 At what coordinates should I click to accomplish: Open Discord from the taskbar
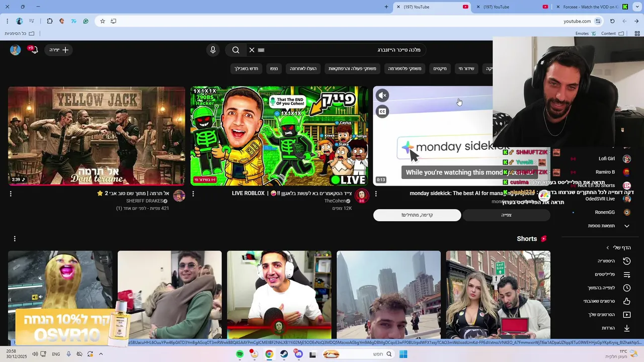299,354
